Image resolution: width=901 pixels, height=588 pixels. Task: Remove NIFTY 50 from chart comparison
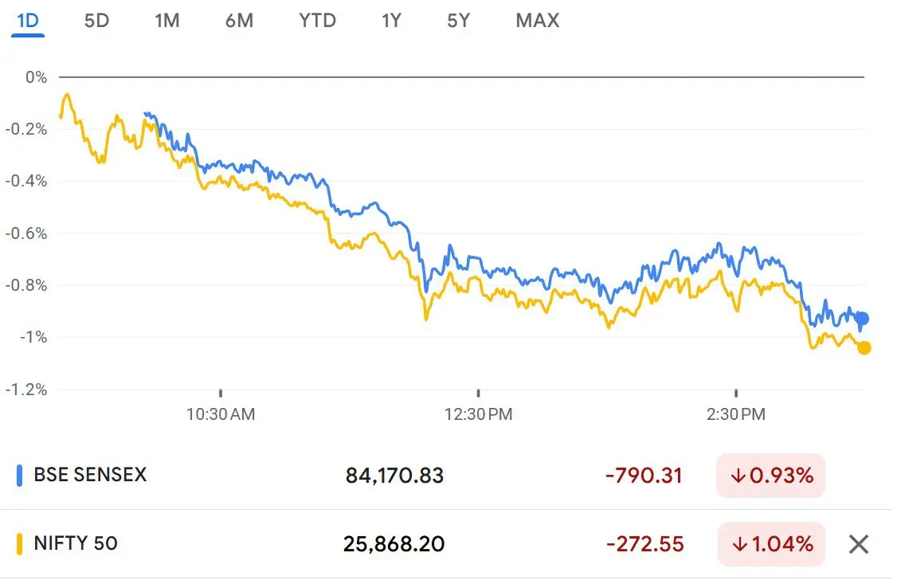click(x=858, y=544)
